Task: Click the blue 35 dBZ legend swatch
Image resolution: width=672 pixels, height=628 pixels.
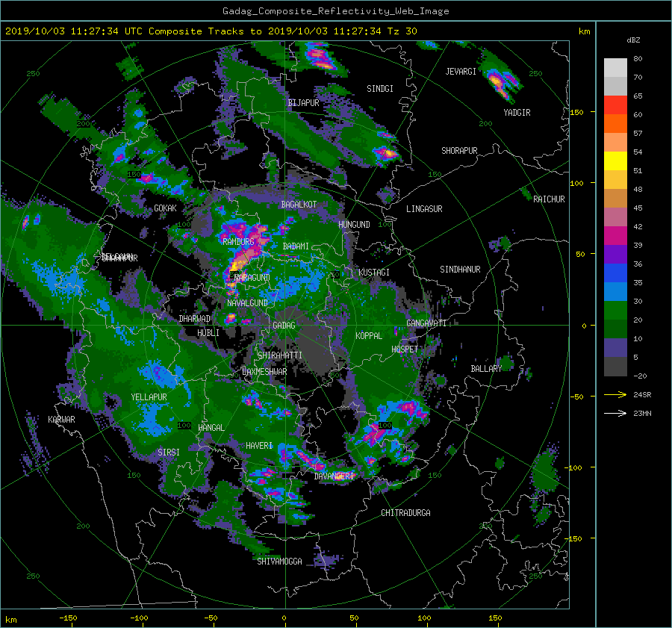Action: click(x=615, y=273)
